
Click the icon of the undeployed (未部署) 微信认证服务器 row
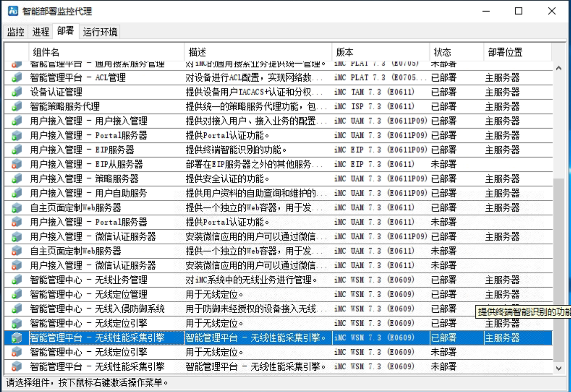[x=17, y=265]
